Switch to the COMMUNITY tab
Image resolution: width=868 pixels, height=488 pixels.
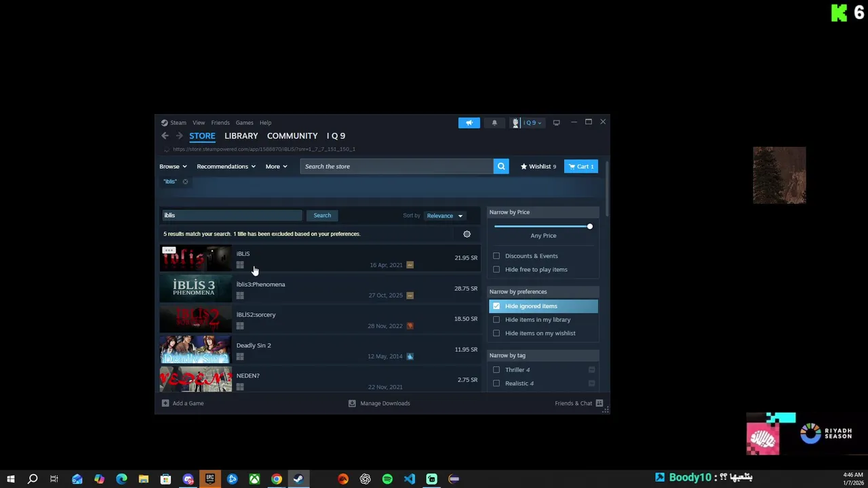pyautogui.click(x=292, y=136)
